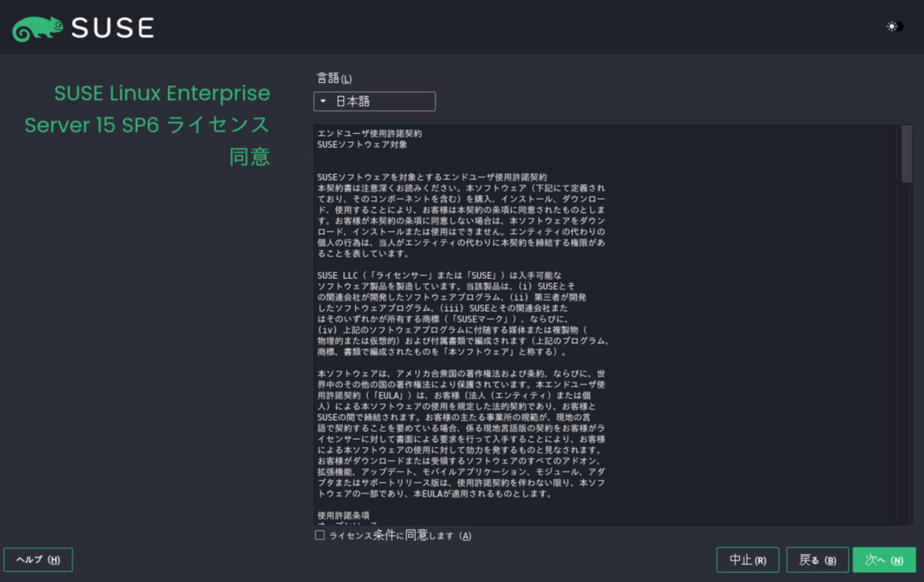Image resolution: width=924 pixels, height=582 pixels.
Task: Open help via the ヘルプ(H) button
Action: pyautogui.click(x=38, y=560)
